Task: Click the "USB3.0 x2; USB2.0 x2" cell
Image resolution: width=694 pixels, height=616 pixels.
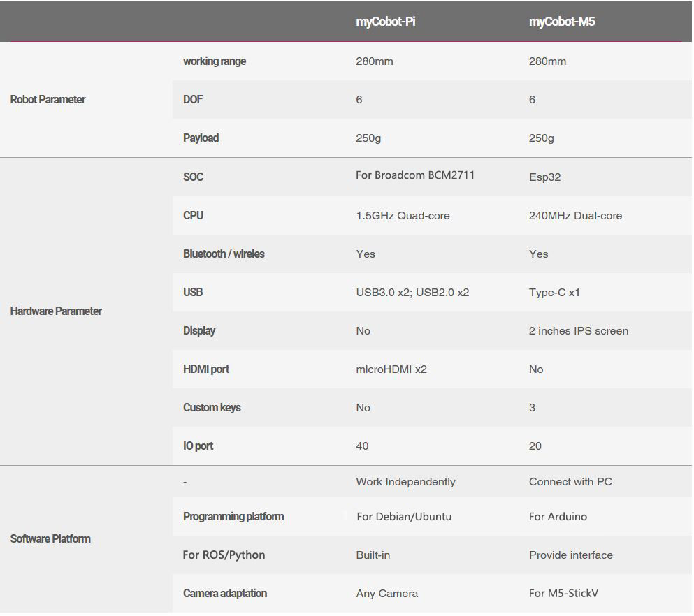Action: pyautogui.click(x=412, y=293)
